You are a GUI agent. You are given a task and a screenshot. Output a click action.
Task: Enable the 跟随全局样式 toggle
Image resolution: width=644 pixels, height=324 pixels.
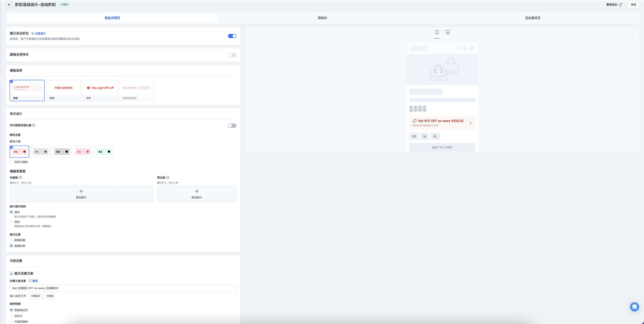click(232, 55)
